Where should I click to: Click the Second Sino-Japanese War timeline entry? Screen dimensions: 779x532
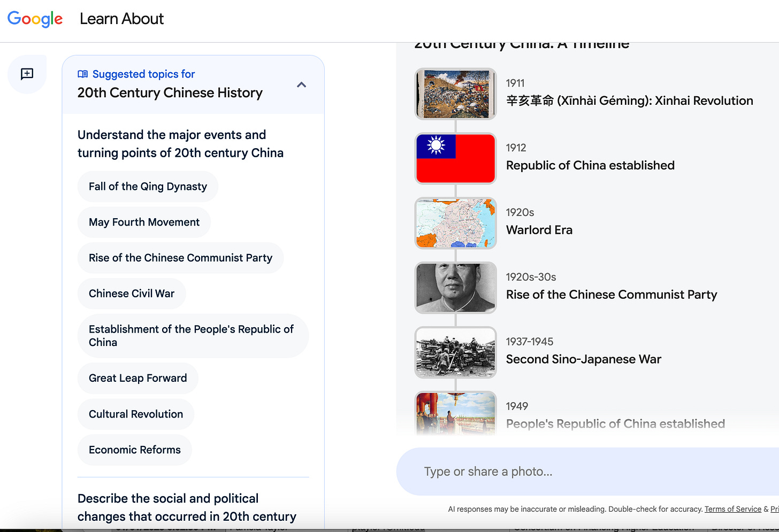(584, 360)
